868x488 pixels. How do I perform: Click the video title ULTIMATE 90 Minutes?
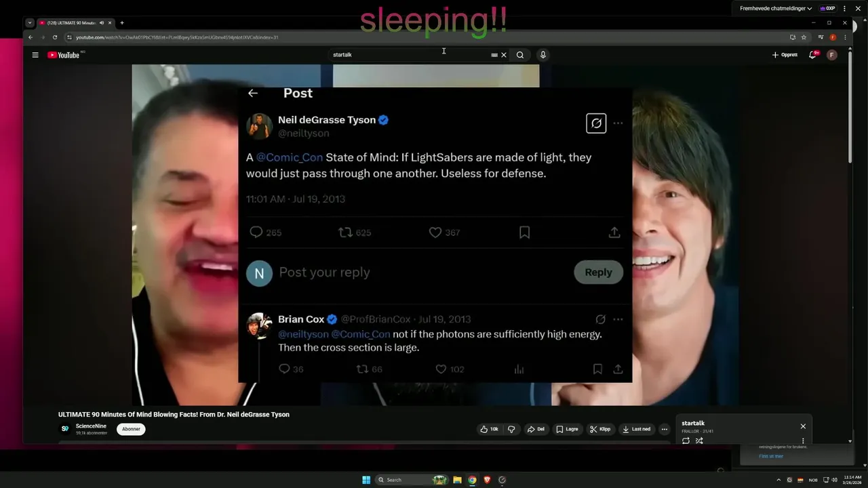(174, 415)
